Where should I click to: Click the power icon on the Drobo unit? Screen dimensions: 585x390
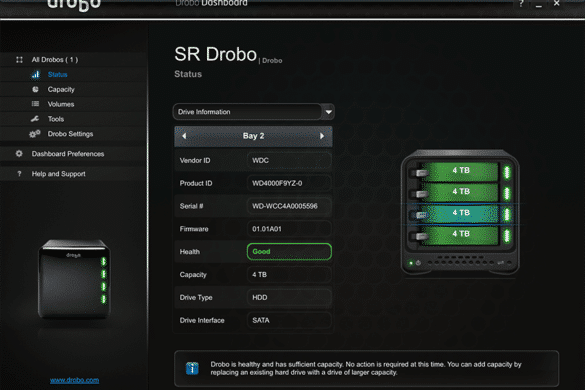point(419,263)
